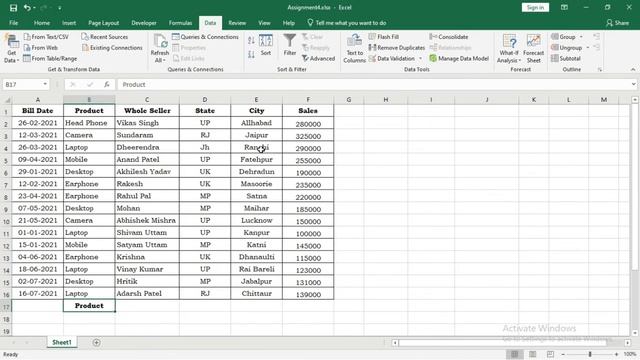The width and height of the screenshot is (640, 360).
Task: Click the Undo arrow icon
Action: (27, 8)
